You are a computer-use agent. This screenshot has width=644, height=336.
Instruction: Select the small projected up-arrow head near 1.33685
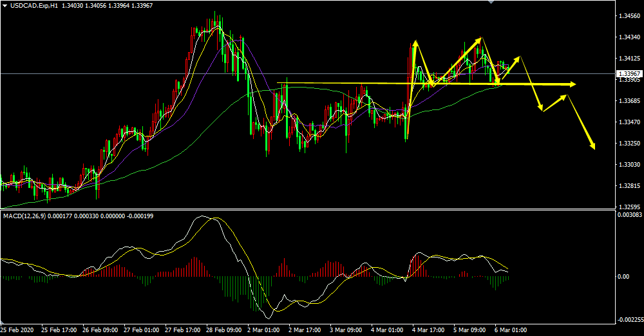(565, 97)
